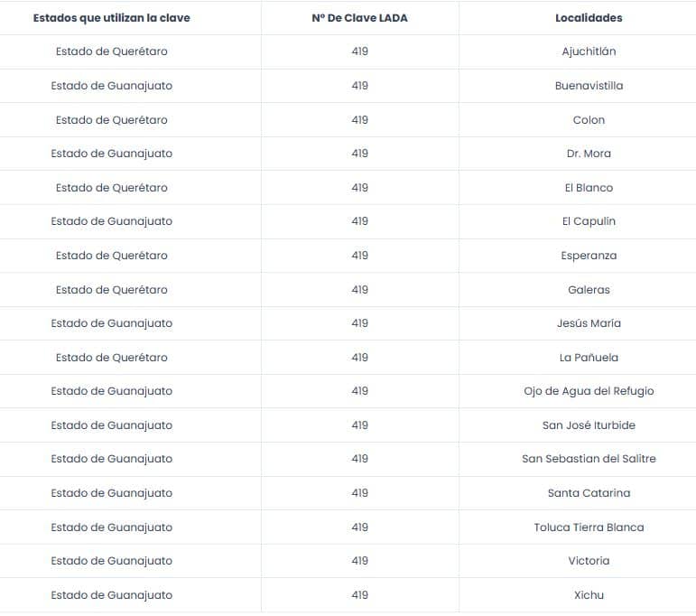Select Ojo de Agua del Refugio

589,391
